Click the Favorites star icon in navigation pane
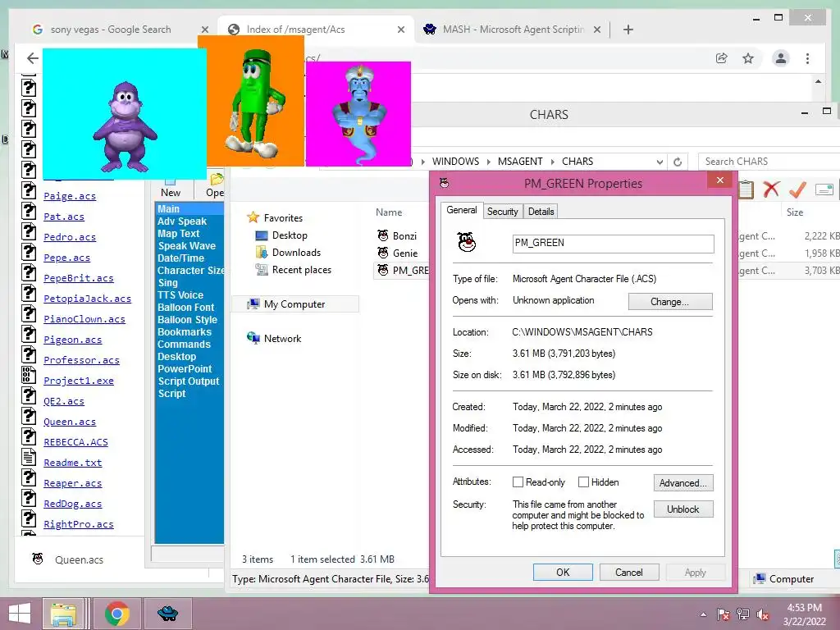The image size is (840, 630). [x=253, y=217]
